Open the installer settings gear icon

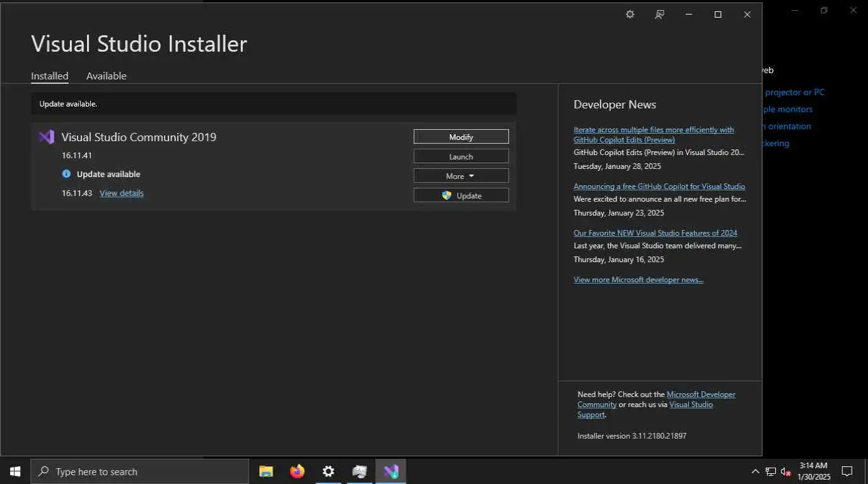(x=630, y=14)
